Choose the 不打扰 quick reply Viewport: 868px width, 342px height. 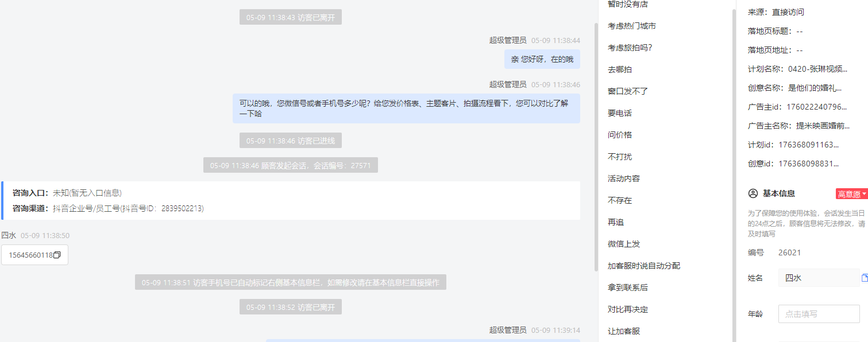pos(620,157)
